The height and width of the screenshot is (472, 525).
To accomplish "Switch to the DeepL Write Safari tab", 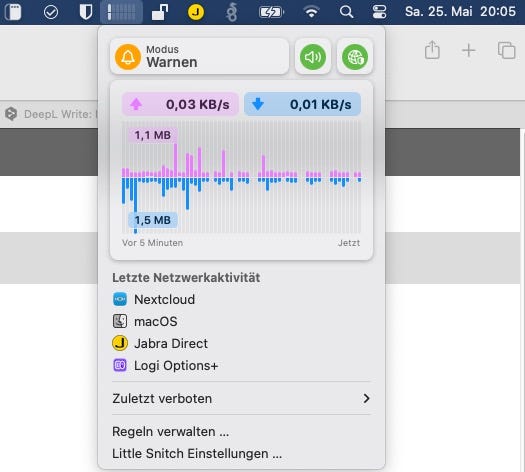I will (x=50, y=114).
